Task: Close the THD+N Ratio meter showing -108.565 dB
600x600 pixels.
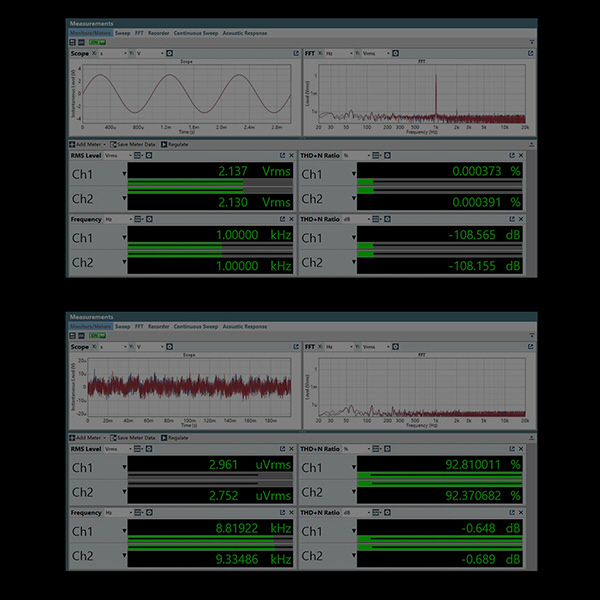Action: tap(526, 219)
